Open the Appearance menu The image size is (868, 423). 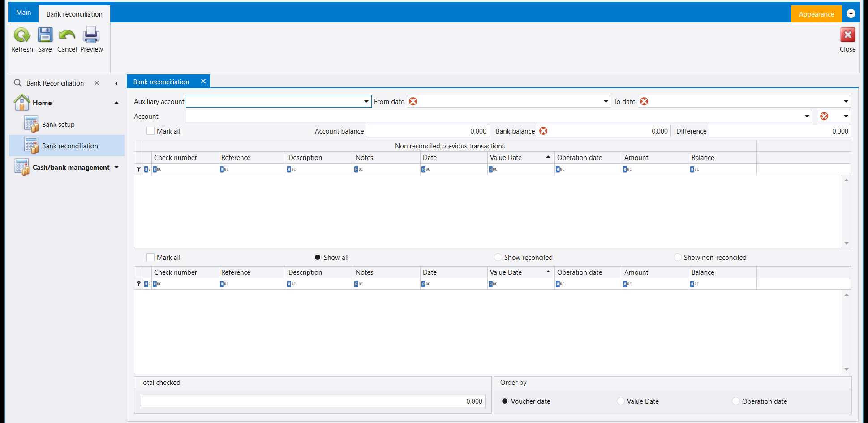[x=816, y=14]
